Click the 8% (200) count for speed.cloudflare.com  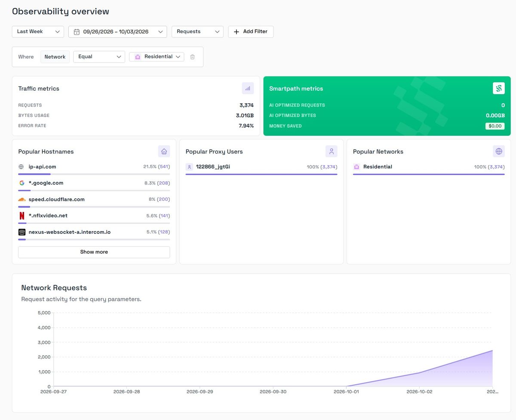coord(159,199)
